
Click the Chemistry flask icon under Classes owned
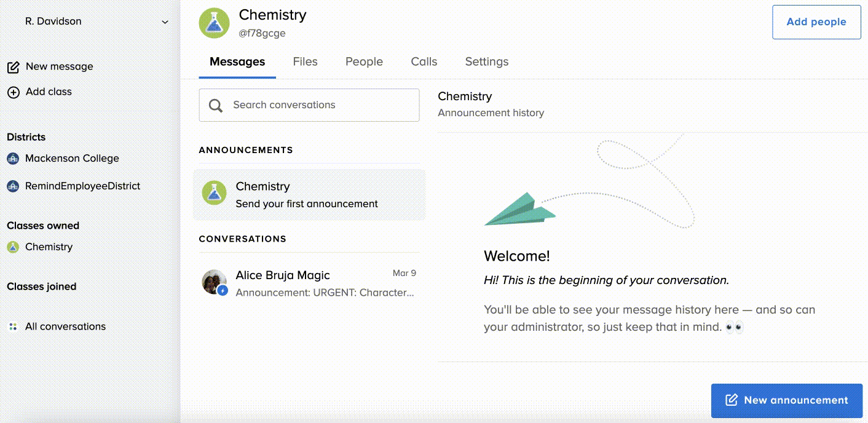coord(13,247)
